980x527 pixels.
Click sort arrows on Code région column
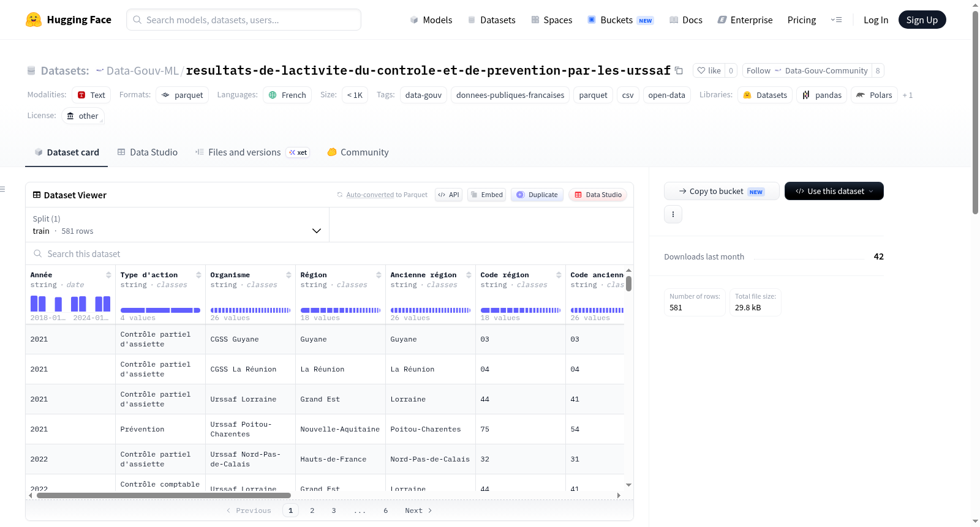click(x=559, y=275)
